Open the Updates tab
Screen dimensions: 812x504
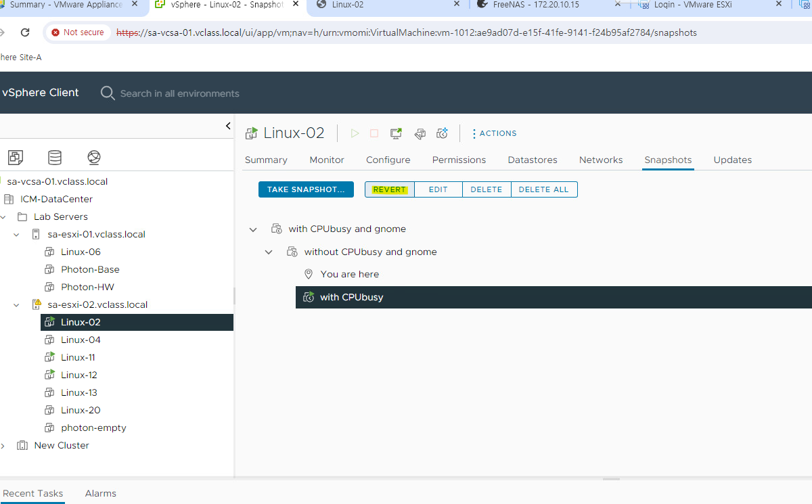(733, 160)
